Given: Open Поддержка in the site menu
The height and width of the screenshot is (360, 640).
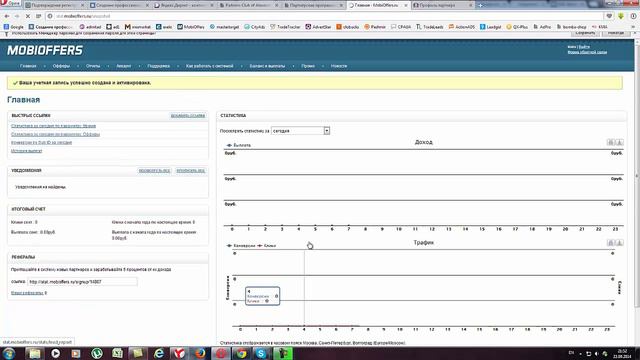Looking at the screenshot, I should (x=159, y=66).
